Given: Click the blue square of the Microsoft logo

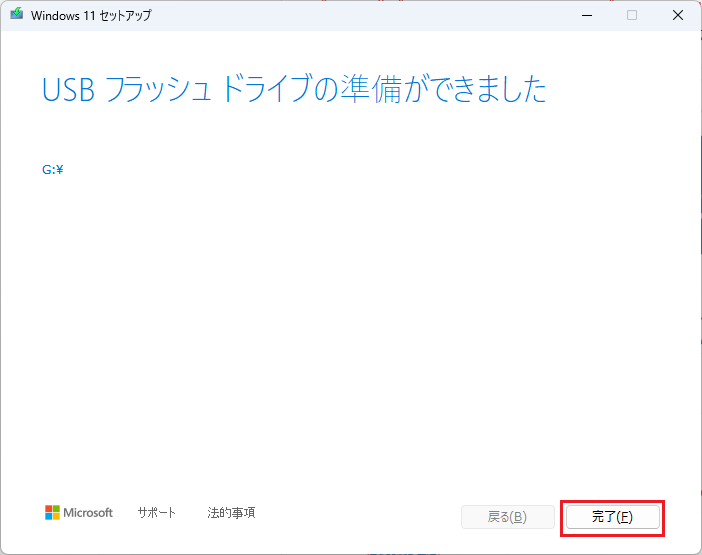Looking at the screenshot, I should (49, 517).
